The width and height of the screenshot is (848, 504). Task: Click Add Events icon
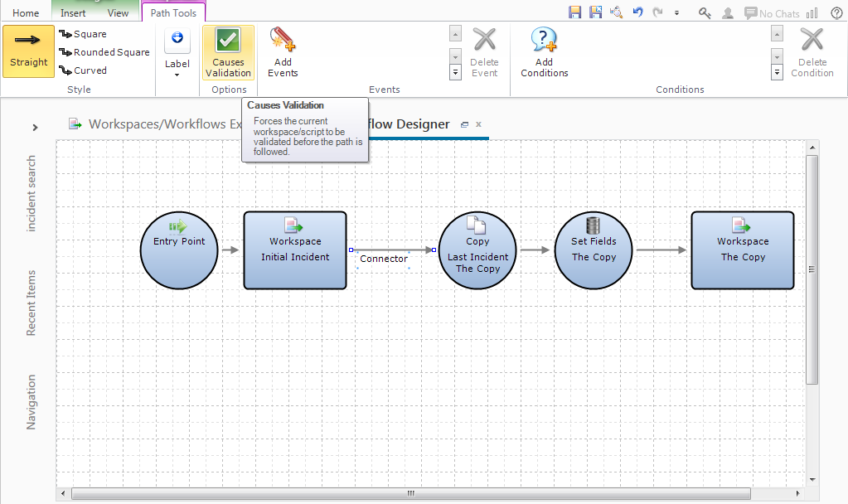283,52
